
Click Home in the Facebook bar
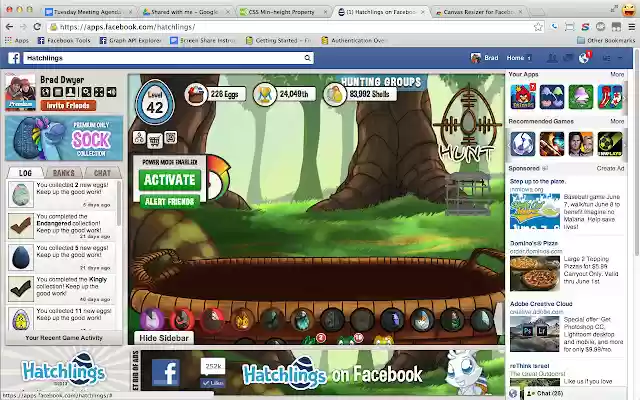tap(515, 58)
